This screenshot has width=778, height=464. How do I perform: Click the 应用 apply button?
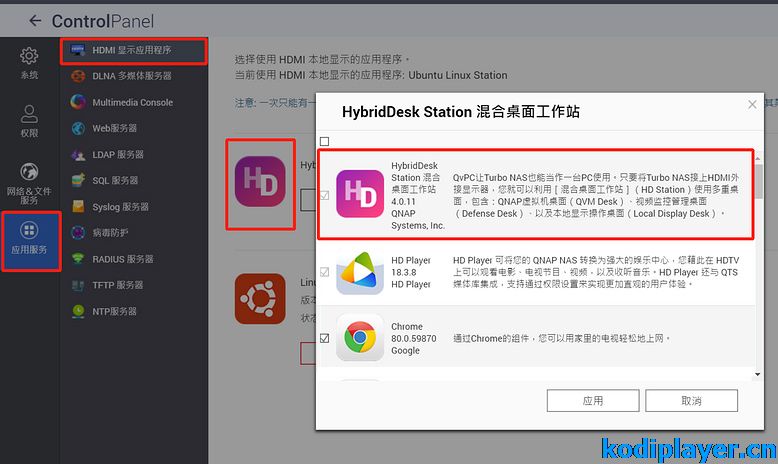tap(593, 400)
